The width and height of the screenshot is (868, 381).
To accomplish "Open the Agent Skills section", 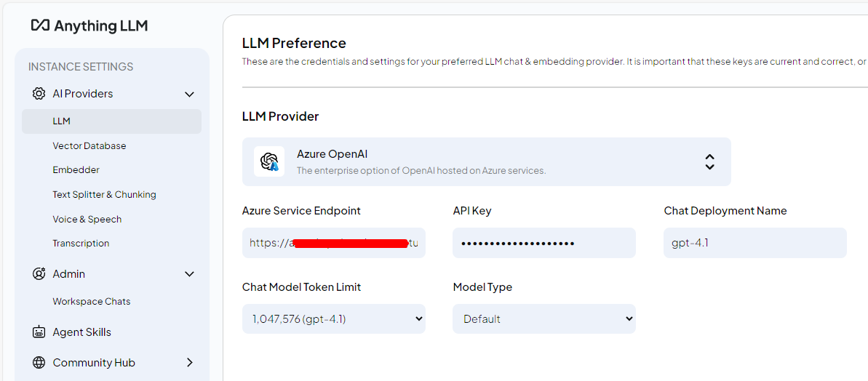I will pos(82,332).
